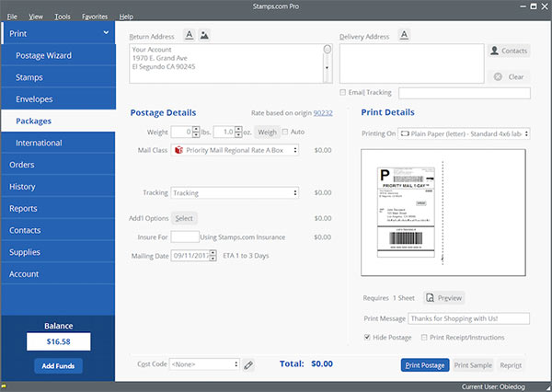Uncheck Hide Postage
The height and width of the screenshot is (392, 552).
(367, 337)
